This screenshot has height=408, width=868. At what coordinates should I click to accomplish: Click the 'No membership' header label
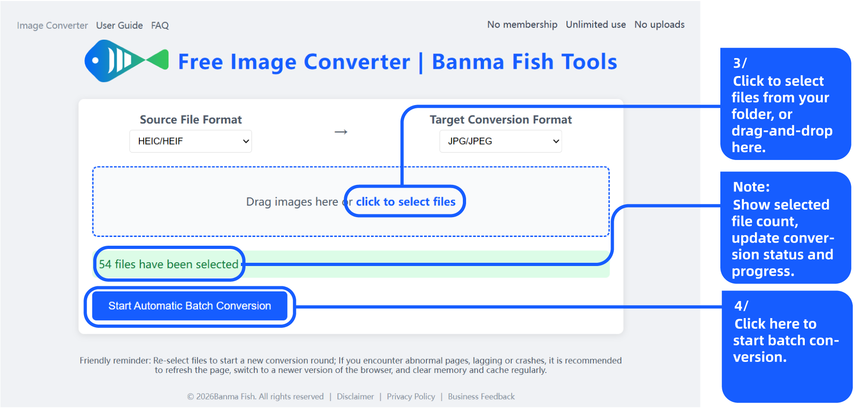tap(522, 24)
